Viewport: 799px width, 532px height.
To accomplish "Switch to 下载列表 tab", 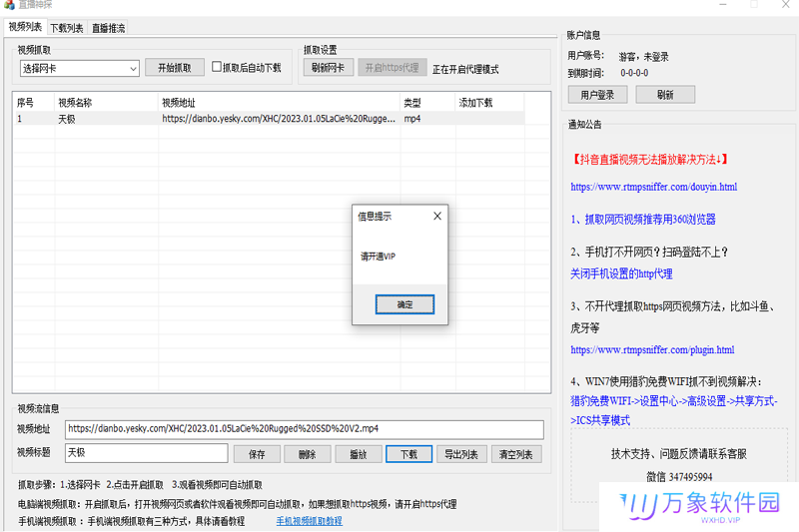I will [x=67, y=28].
